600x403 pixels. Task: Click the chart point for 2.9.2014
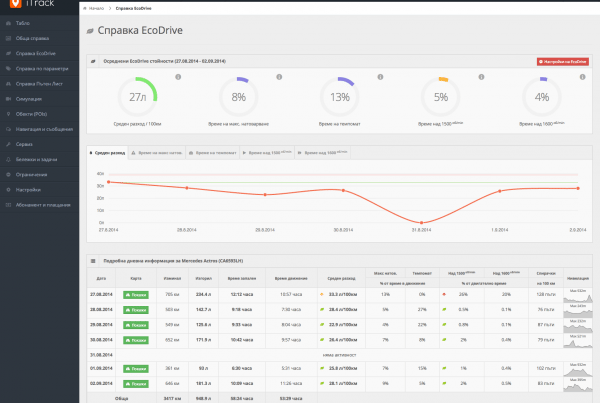pyautogui.click(x=578, y=188)
